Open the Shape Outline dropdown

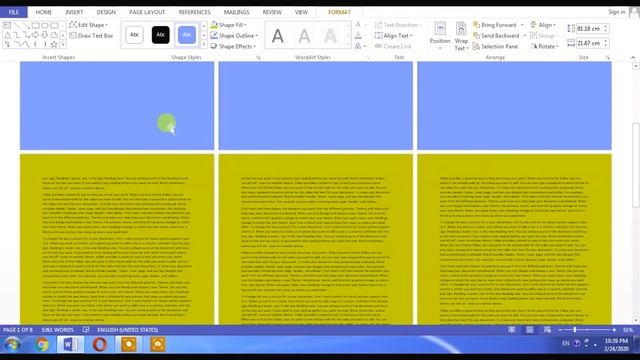[234, 36]
